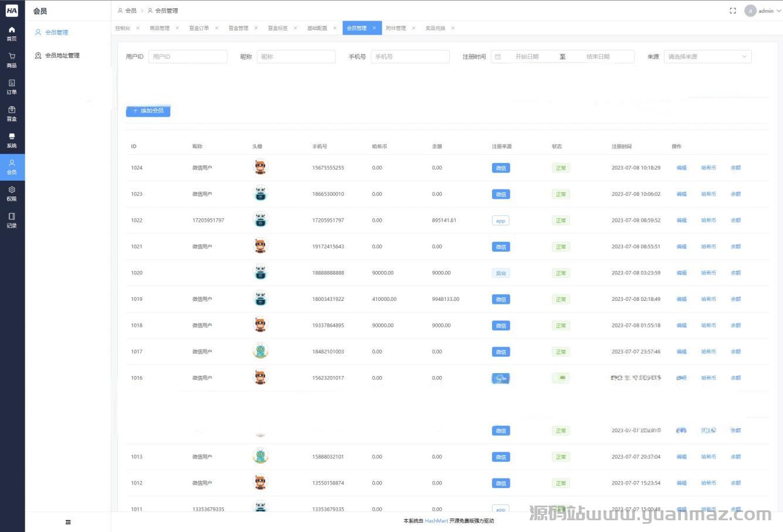
Task: Select 会员地址管理 in the submenu
Action: (62, 56)
